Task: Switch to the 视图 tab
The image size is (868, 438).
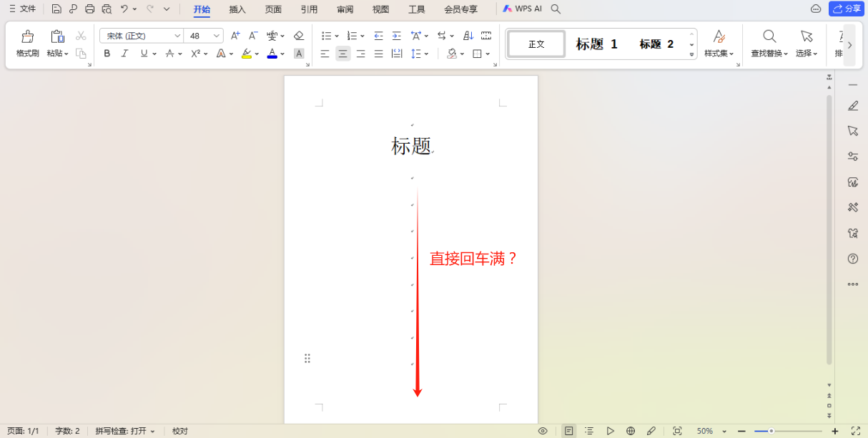Action: 381,9
